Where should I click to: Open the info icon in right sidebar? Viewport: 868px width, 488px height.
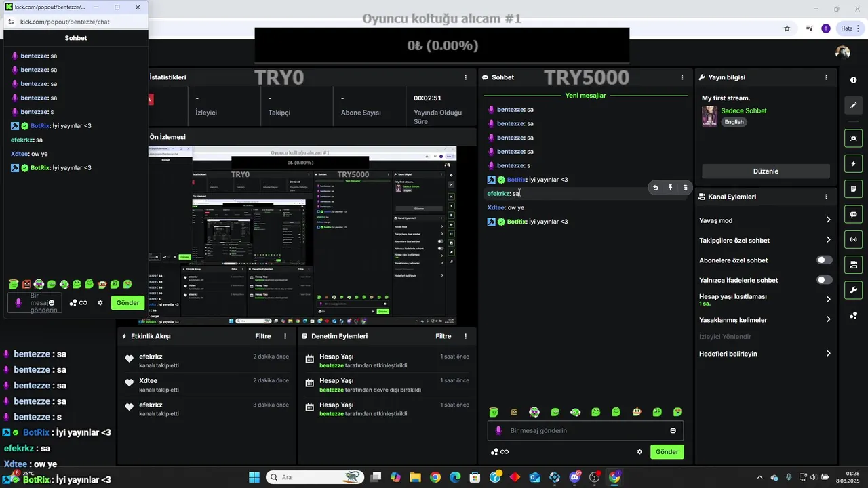(853, 80)
